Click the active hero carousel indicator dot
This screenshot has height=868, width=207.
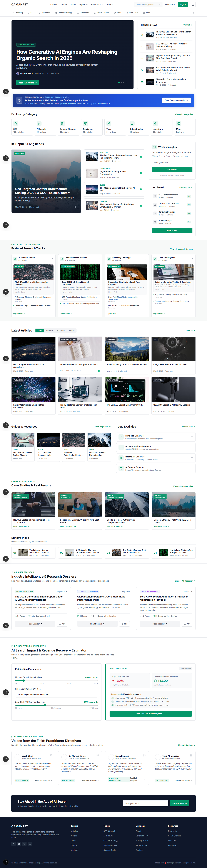tap(119, 83)
